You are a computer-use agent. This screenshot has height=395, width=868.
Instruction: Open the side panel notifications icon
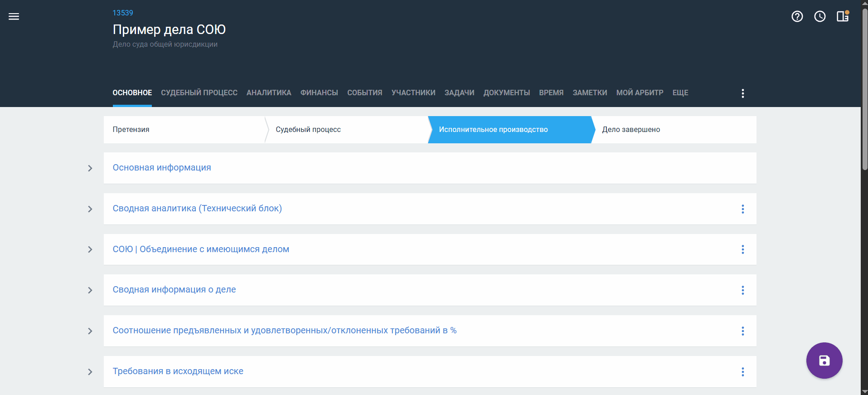pyautogui.click(x=843, y=17)
